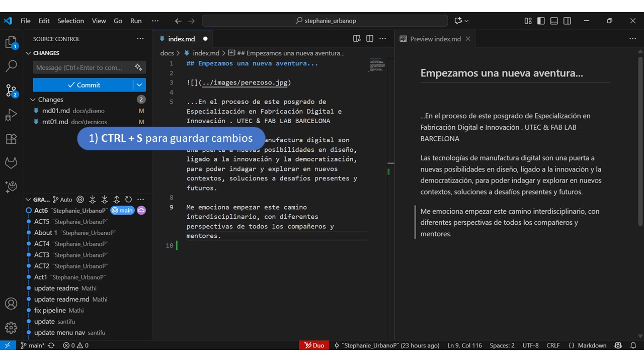Viewport: 644px width, 362px height.
Task: Collapse the Changes tree group
Action: click(x=33, y=100)
